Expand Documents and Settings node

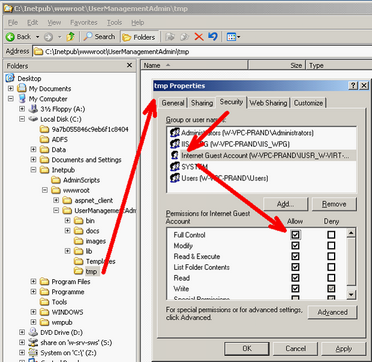[x=33, y=160]
